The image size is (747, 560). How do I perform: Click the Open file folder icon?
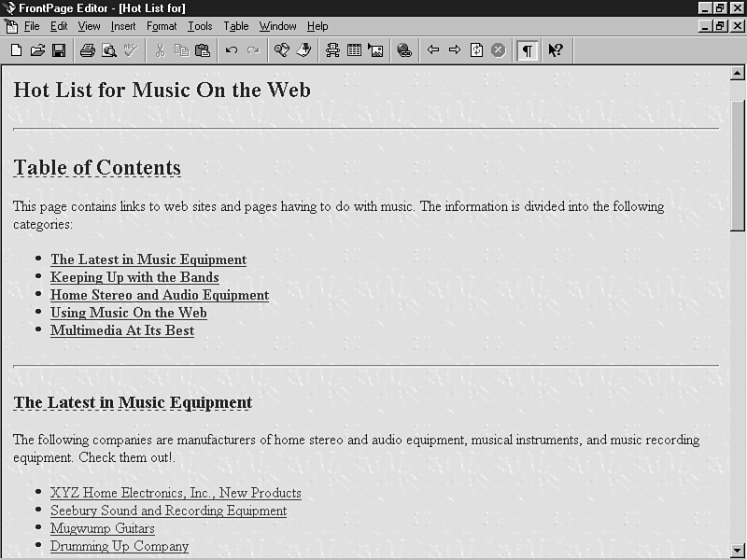click(x=37, y=50)
